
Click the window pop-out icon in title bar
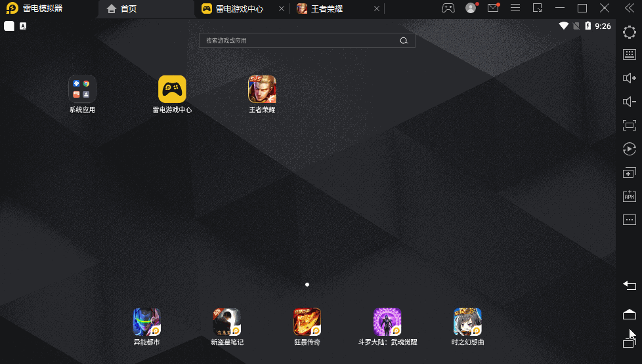[x=537, y=8]
